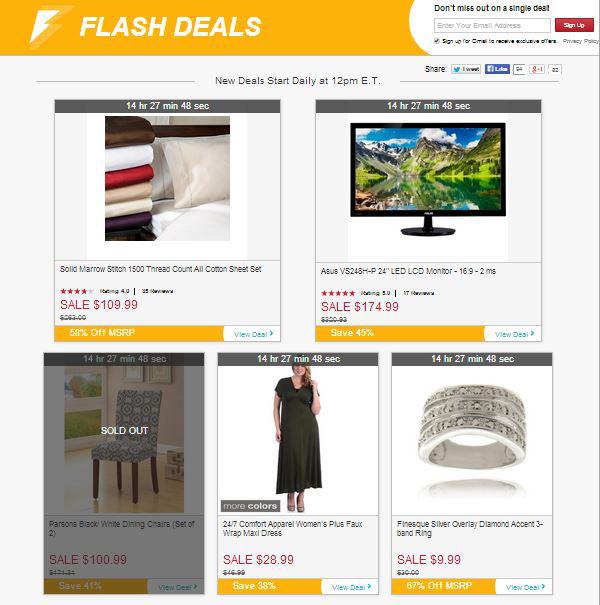View Deal for the Asus LED monitor
600x605 pixels.
(513, 334)
